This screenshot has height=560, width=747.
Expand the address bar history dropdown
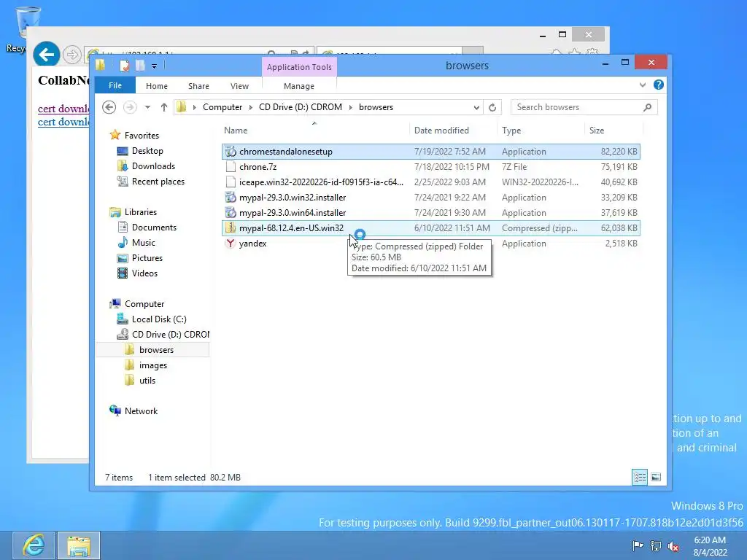click(476, 107)
